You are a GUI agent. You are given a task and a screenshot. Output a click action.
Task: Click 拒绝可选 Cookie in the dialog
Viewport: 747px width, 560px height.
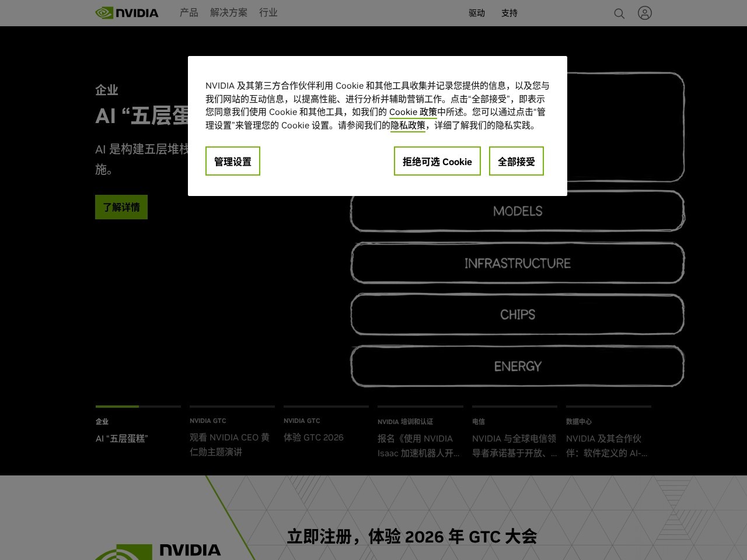tap(437, 161)
